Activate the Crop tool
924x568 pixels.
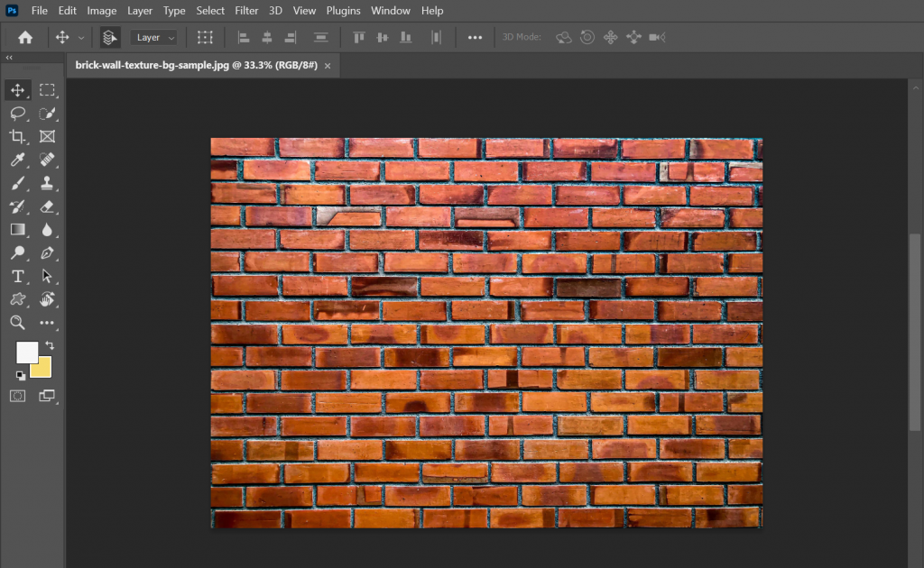pos(16,136)
